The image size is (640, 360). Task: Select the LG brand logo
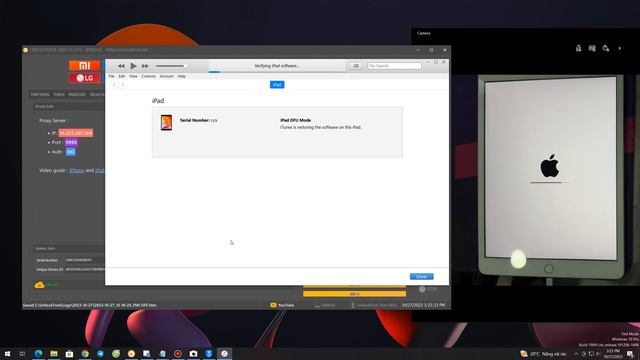click(x=84, y=78)
